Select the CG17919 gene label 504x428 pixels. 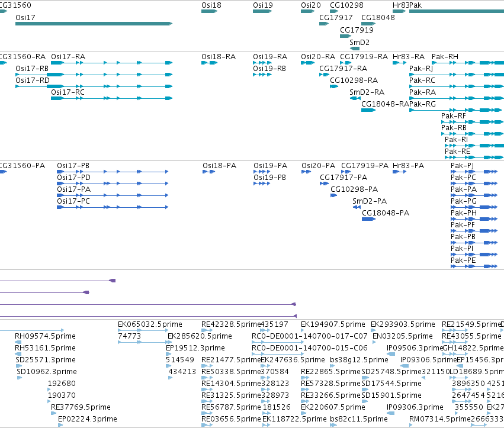point(357,30)
